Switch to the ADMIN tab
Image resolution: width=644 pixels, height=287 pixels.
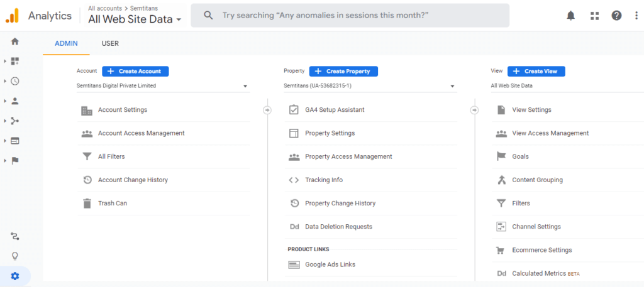[x=66, y=43]
